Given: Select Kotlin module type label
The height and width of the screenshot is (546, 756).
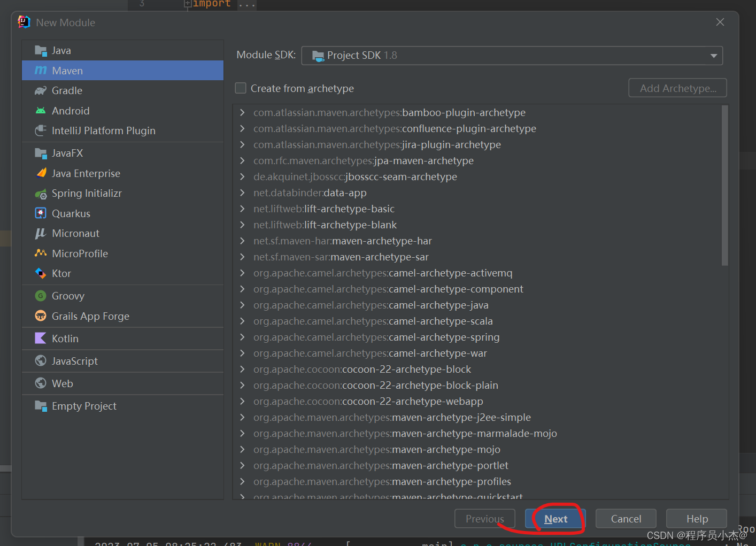Looking at the screenshot, I should pos(65,339).
